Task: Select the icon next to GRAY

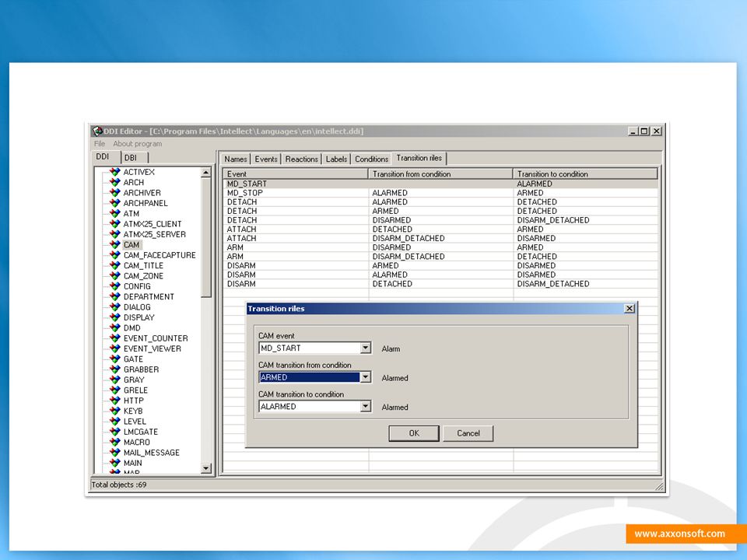Action: (x=115, y=380)
